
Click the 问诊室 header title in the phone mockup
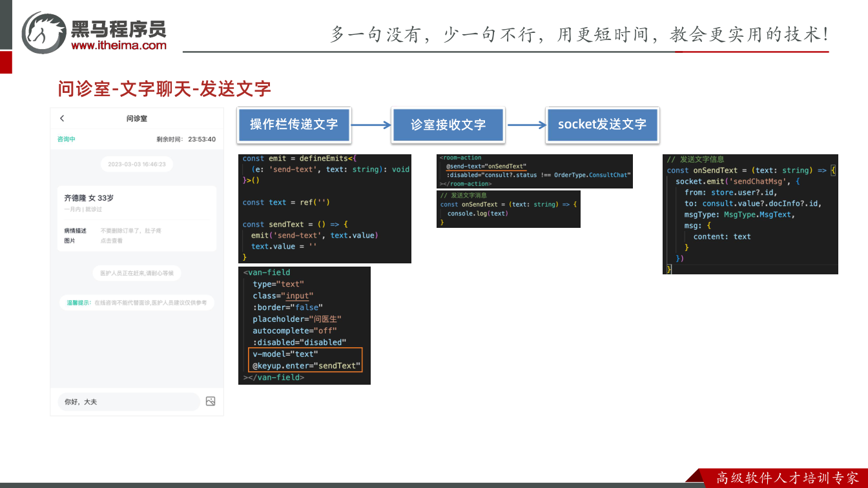pos(137,119)
